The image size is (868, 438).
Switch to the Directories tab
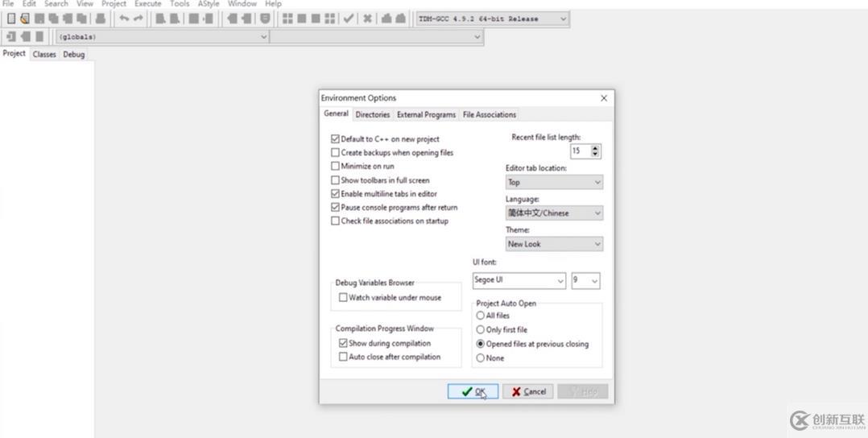pyautogui.click(x=372, y=115)
